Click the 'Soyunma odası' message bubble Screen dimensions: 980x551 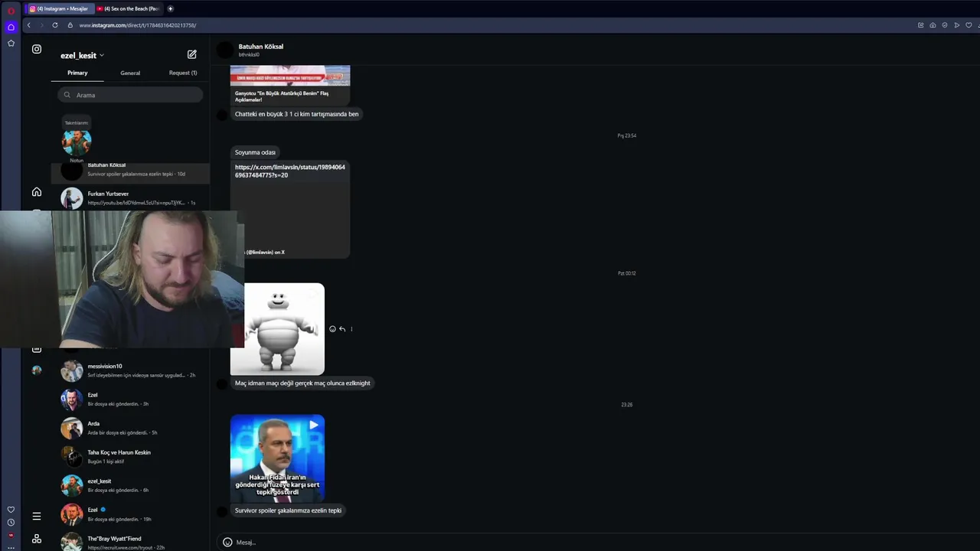click(255, 152)
